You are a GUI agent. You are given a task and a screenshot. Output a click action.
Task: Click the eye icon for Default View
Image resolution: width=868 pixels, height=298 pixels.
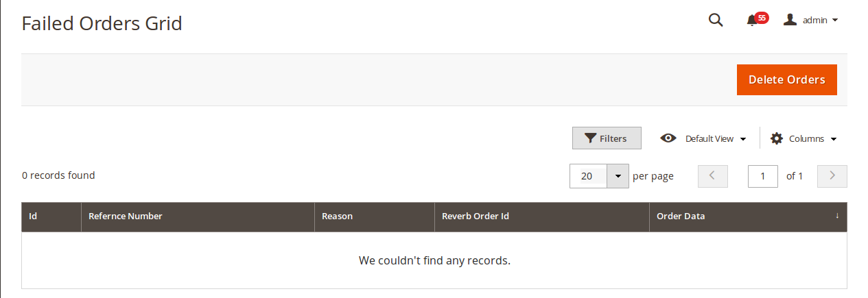click(x=668, y=138)
